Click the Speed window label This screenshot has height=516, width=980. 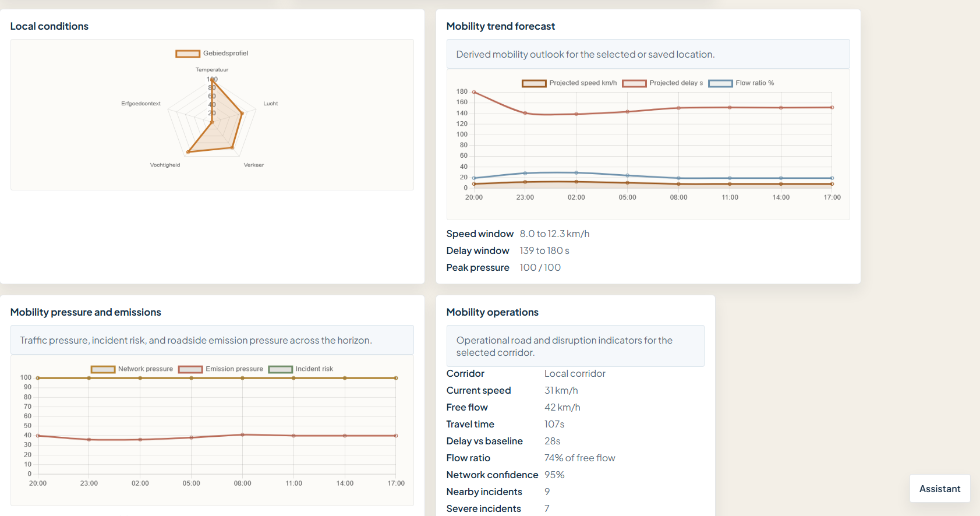click(480, 234)
